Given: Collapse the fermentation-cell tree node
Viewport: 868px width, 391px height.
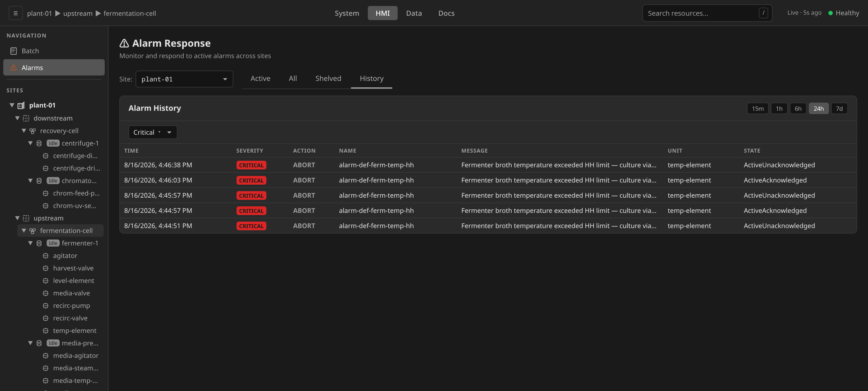Looking at the screenshot, I should pyautogui.click(x=24, y=231).
